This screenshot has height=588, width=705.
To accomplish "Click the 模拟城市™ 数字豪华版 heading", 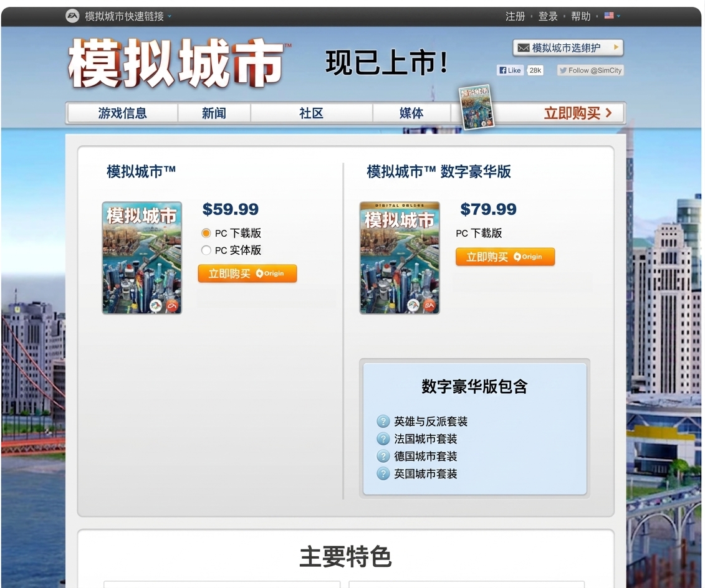I will 439,171.
